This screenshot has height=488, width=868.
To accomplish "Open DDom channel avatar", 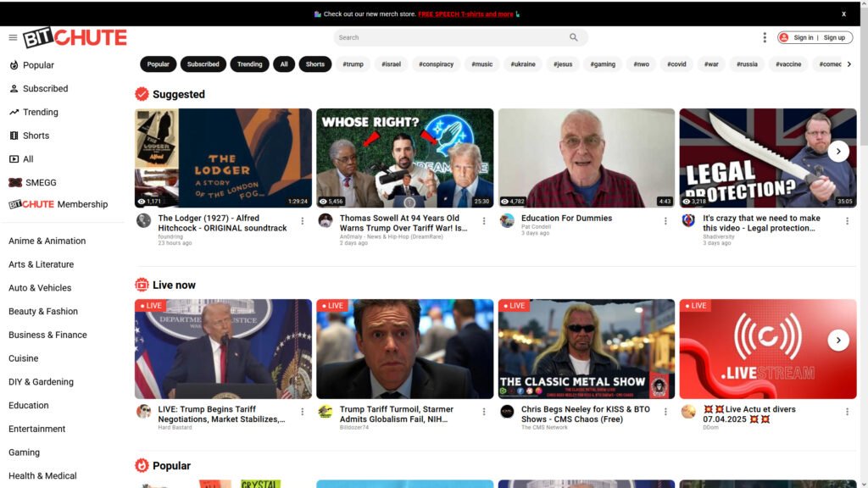I will pos(688,412).
